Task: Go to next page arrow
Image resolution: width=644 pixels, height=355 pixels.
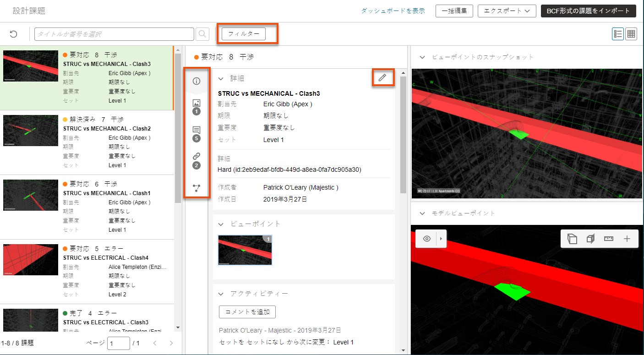Action: coord(171,343)
